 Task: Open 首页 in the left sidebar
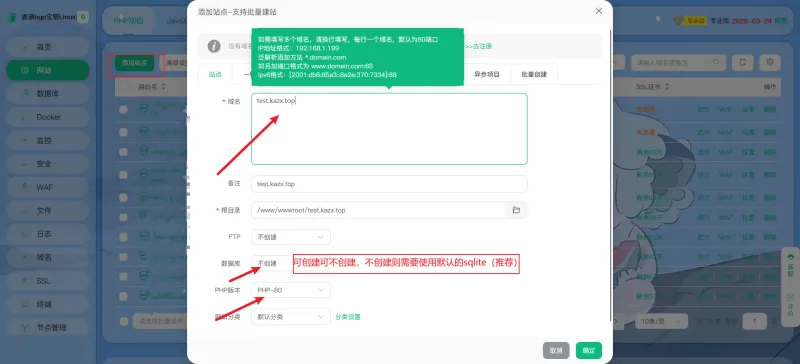tap(47, 47)
